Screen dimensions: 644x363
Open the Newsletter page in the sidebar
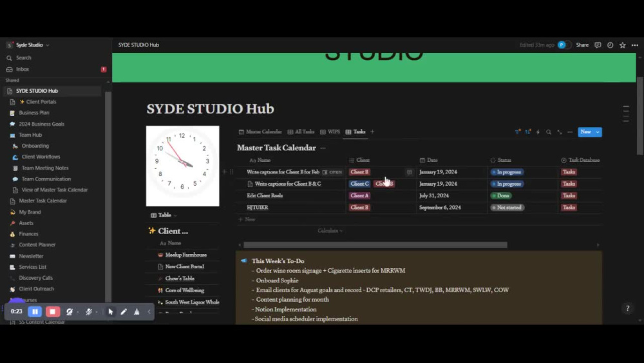click(x=31, y=256)
